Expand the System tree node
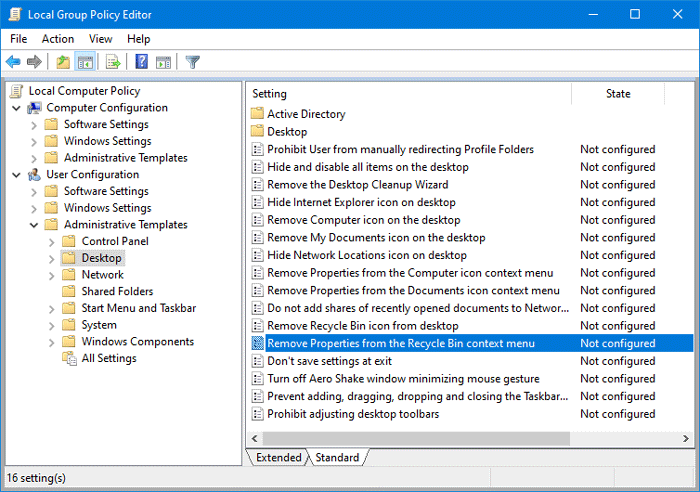Viewport: 700px width, 492px height. click(x=51, y=326)
